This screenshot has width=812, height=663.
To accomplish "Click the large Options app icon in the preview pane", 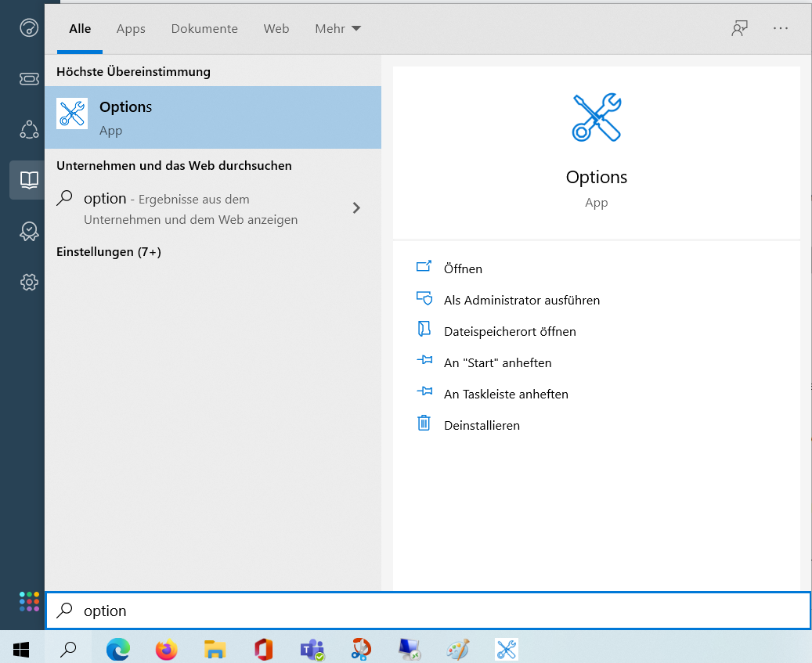I will [597, 117].
